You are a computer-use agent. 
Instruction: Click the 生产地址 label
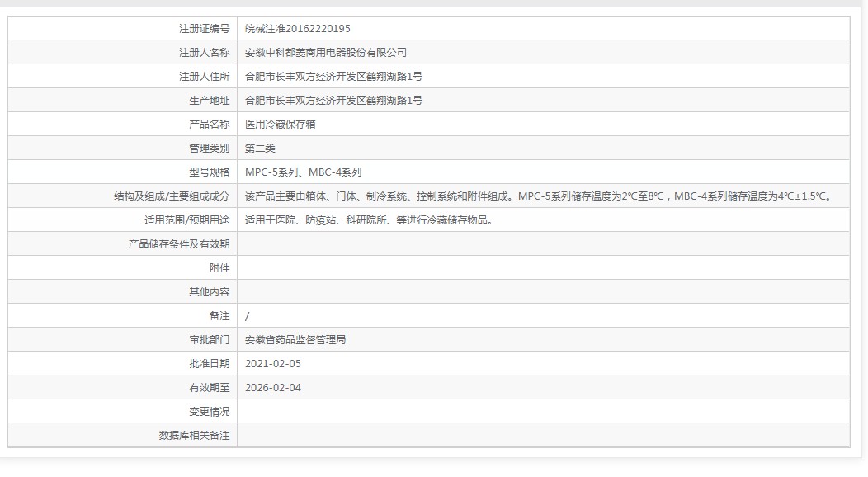pos(209,100)
